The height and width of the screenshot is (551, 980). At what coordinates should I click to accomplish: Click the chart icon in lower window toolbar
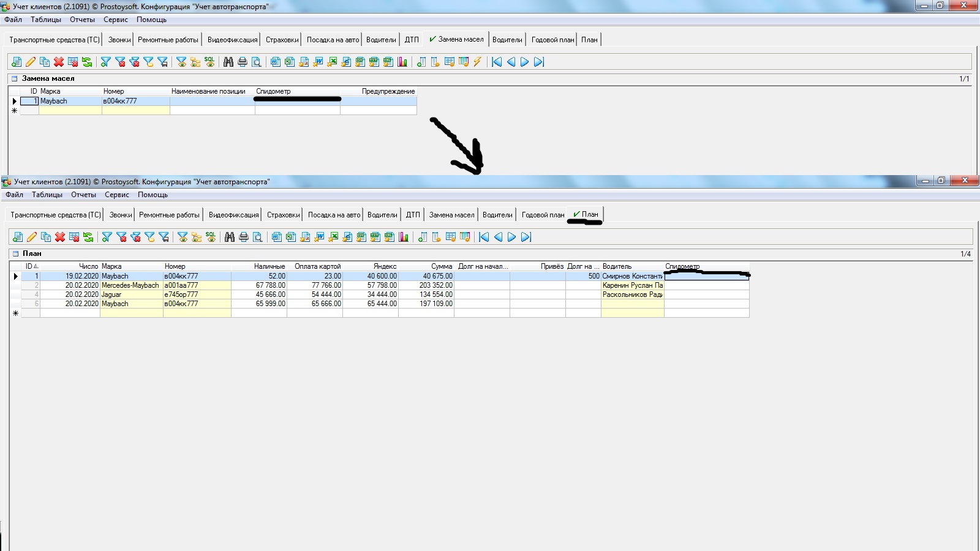(x=404, y=237)
